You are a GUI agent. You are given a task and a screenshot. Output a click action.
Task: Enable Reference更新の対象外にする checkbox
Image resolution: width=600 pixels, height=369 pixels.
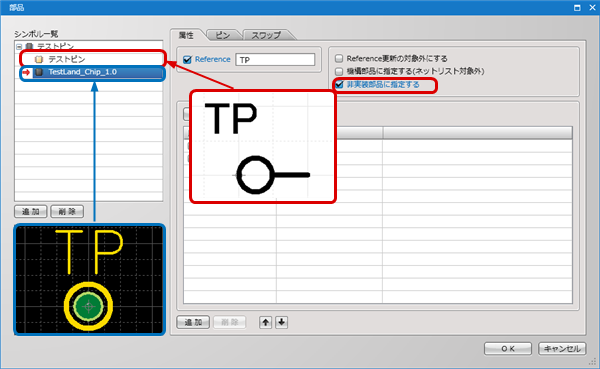pos(339,59)
